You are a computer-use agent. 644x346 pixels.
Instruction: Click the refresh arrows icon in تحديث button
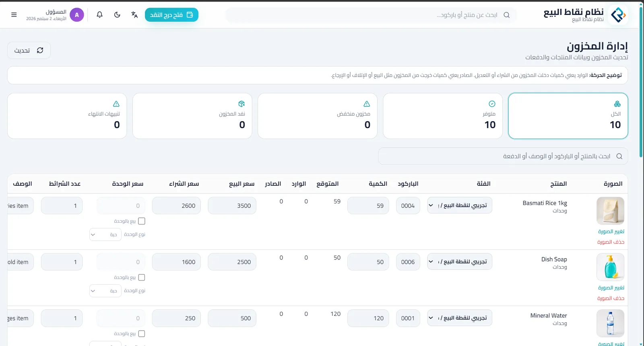[40, 50]
